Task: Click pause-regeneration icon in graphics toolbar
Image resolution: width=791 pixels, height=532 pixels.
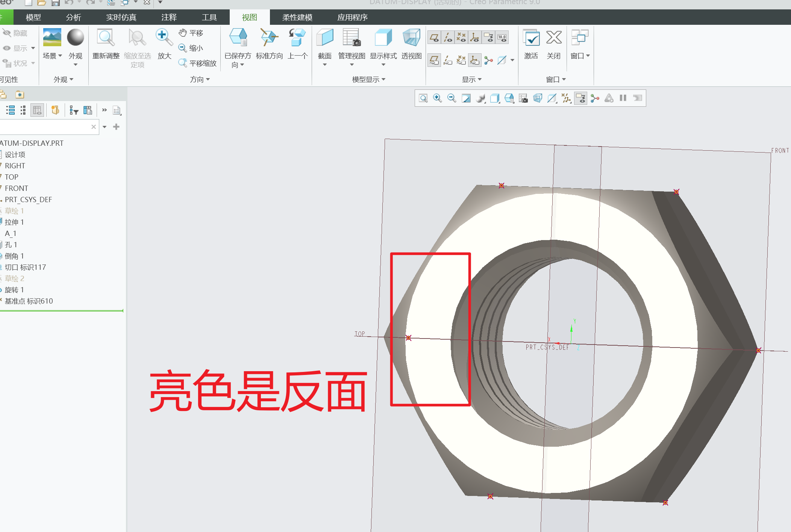Action: pos(623,98)
